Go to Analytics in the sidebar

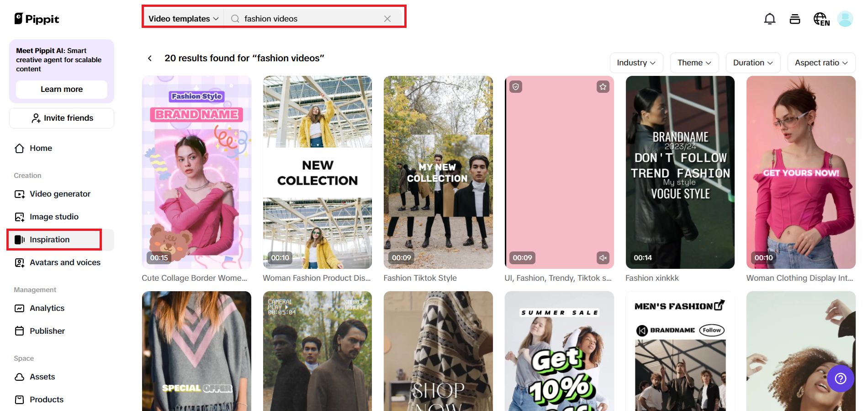point(47,308)
